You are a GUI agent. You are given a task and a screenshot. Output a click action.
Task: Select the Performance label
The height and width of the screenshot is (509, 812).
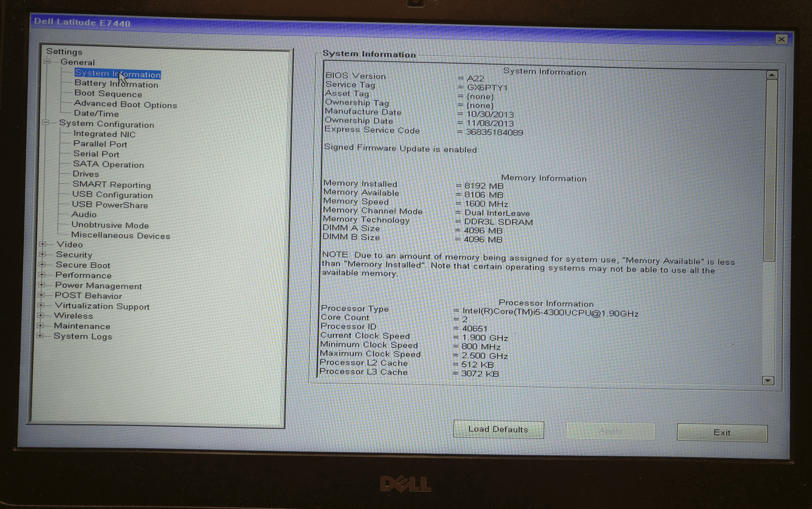click(83, 275)
